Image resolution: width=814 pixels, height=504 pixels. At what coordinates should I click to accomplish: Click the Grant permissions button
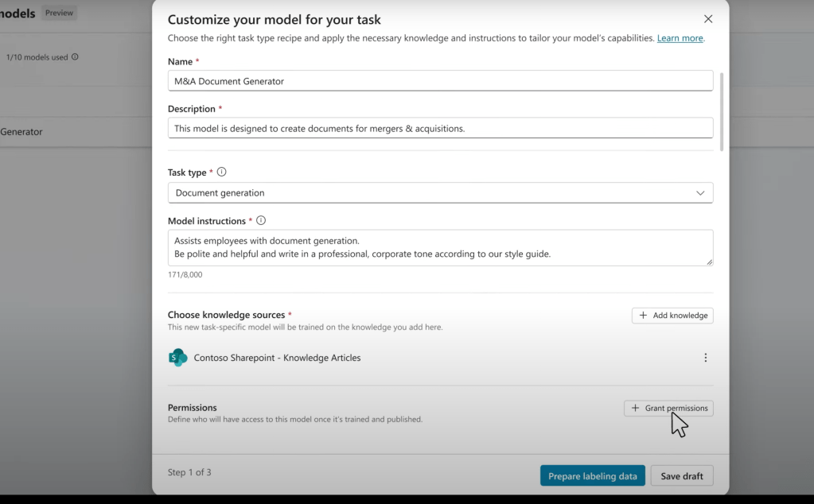[x=668, y=408]
